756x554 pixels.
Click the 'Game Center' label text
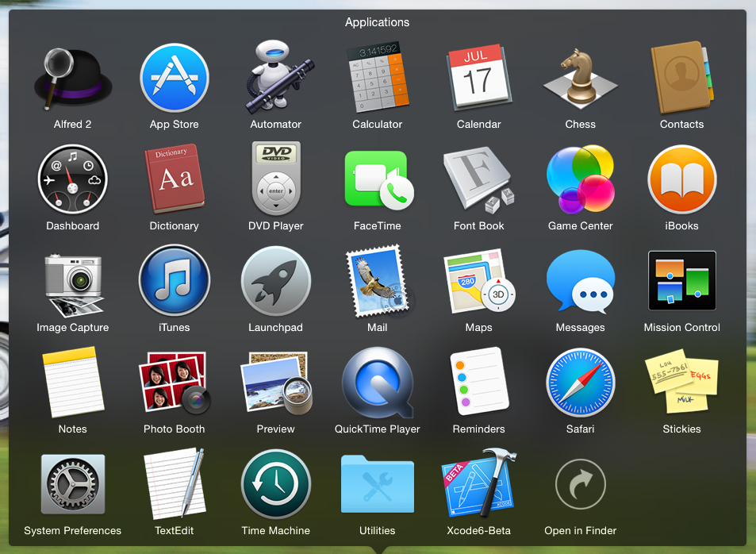[581, 225]
